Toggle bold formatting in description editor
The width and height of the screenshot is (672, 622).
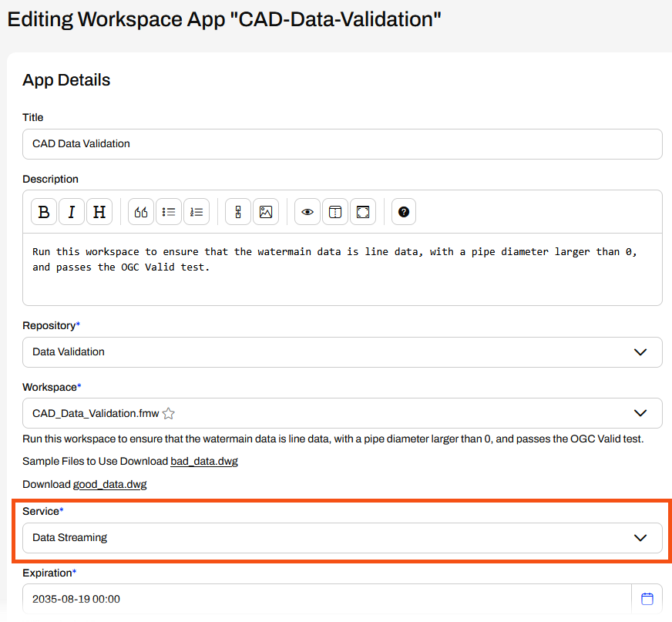click(44, 212)
